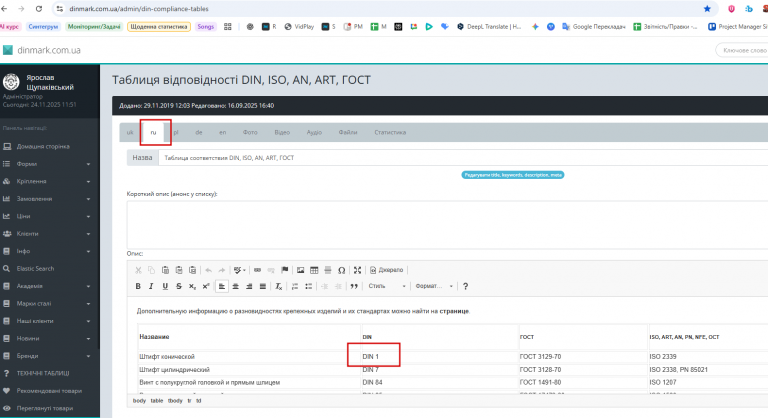Click the Назва title input field

(463, 158)
